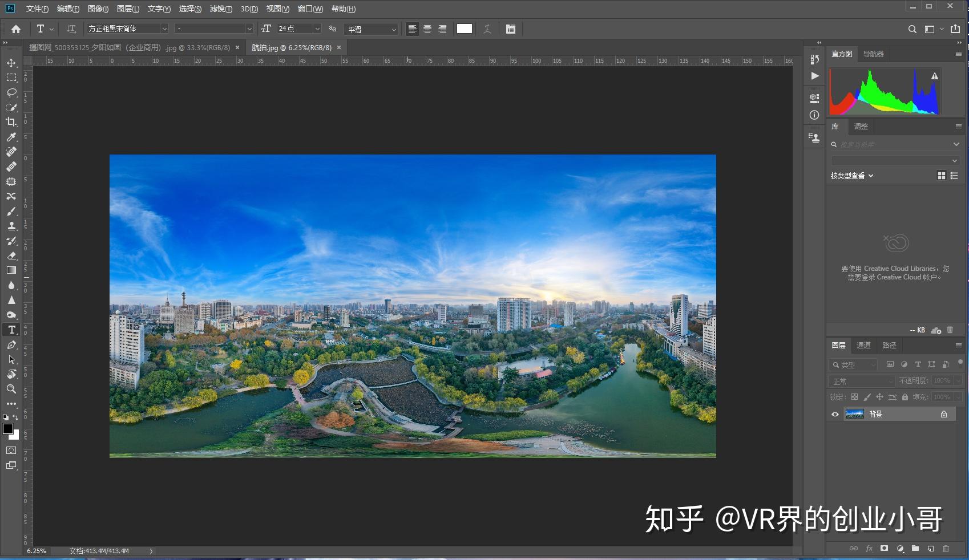Click the Delete layer trash icon
The width and height of the screenshot is (969, 560).
pos(946,549)
